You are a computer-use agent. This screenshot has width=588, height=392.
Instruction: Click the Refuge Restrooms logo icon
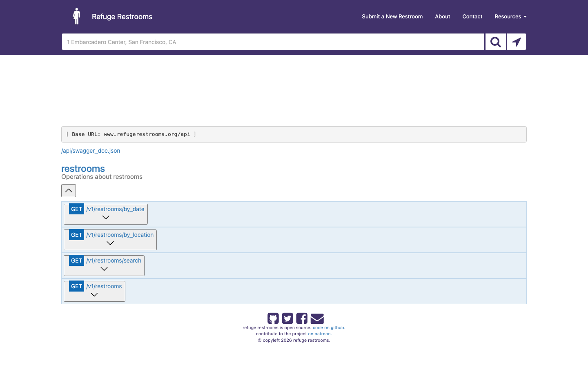click(76, 16)
